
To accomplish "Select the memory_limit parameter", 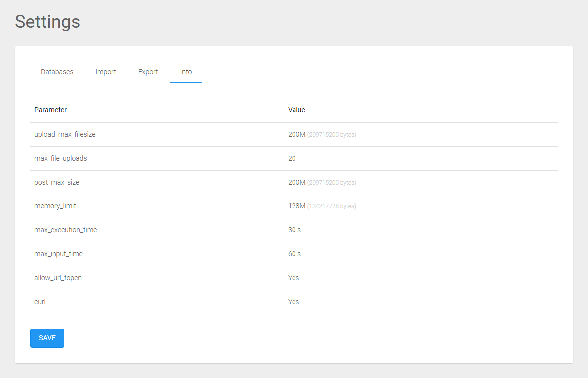I will (55, 206).
